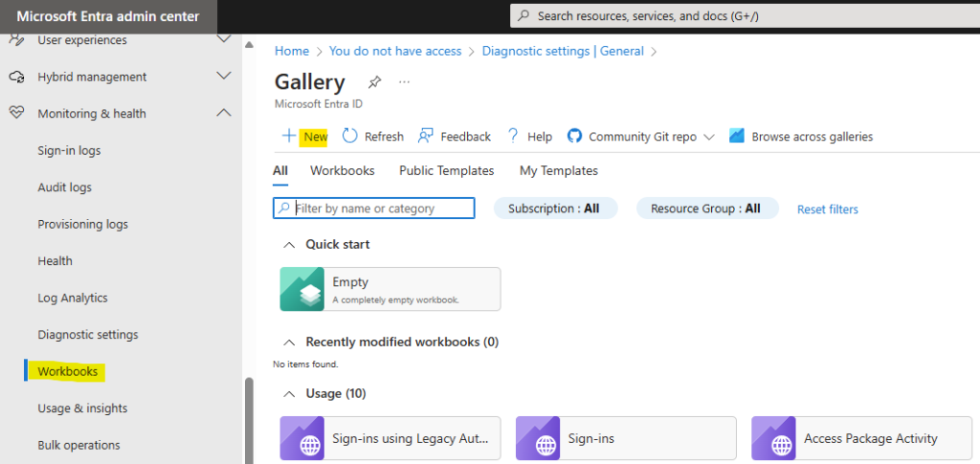Viewport: 980px width, 464px height.
Task: Switch to Public Templates tab
Action: coord(447,170)
